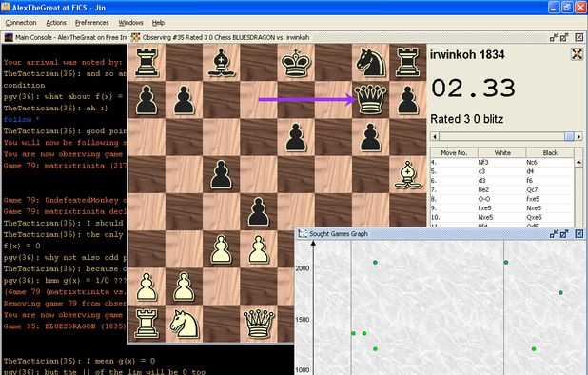Click the right arrow of move scrollbar
The height and width of the screenshot is (375, 588).
click(x=578, y=136)
